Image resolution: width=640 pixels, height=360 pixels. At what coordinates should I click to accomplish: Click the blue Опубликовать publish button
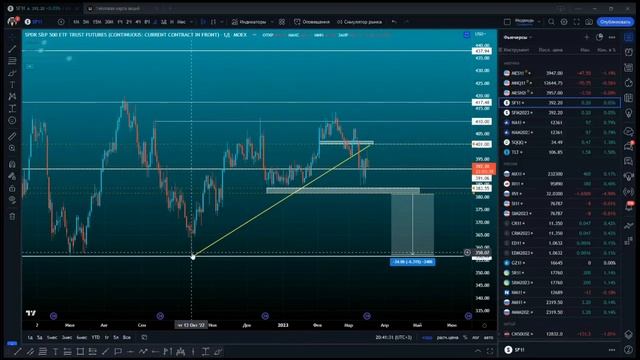615,22
